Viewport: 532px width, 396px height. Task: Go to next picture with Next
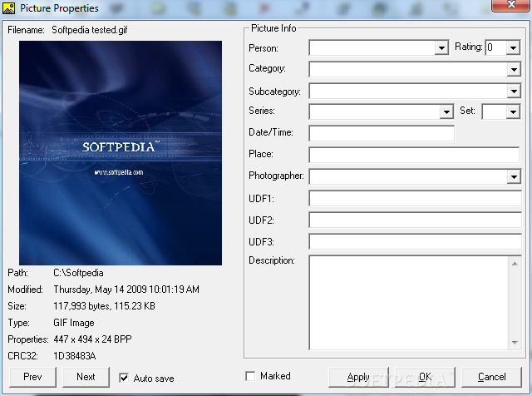click(x=86, y=377)
